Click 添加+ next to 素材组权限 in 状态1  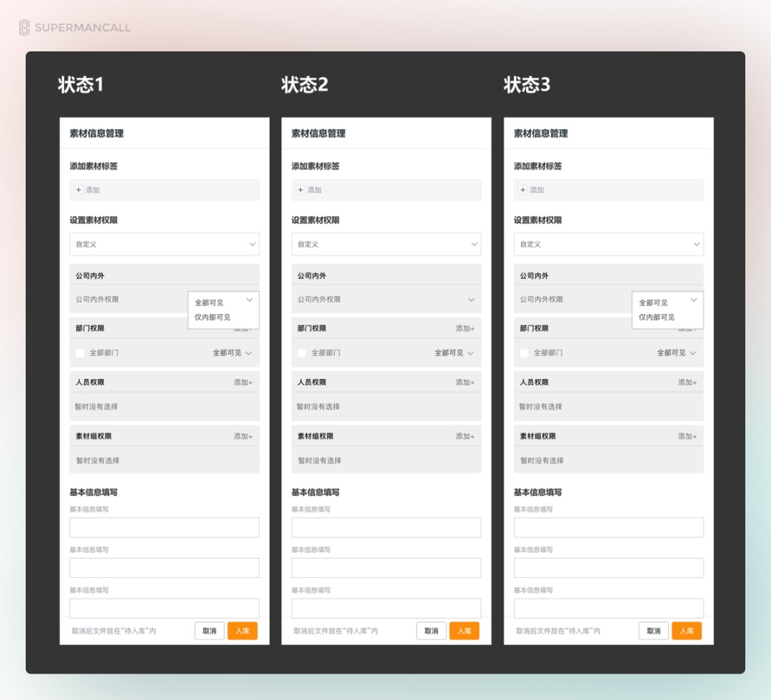click(243, 437)
